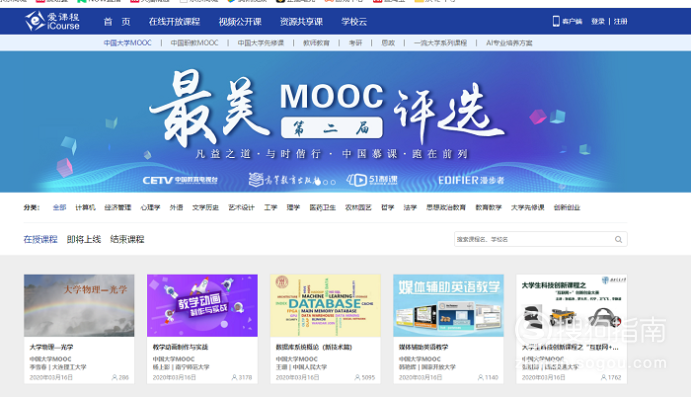The image size is (691, 397).
Task: Click the magnifier search icon
Action: coord(619,239)
